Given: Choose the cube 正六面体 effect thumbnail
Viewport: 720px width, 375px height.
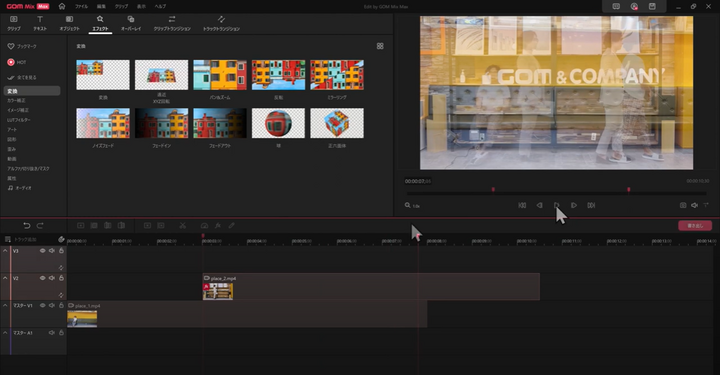Looking at the screenshot, I should coord(337,123).
